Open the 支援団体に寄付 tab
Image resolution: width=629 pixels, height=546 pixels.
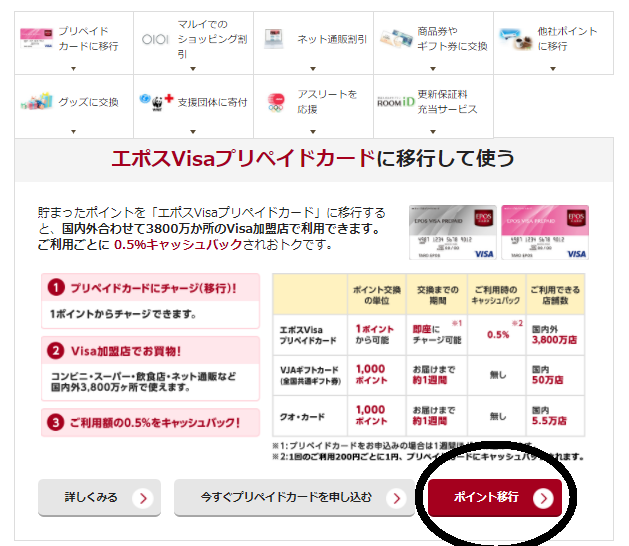(193, 106)
